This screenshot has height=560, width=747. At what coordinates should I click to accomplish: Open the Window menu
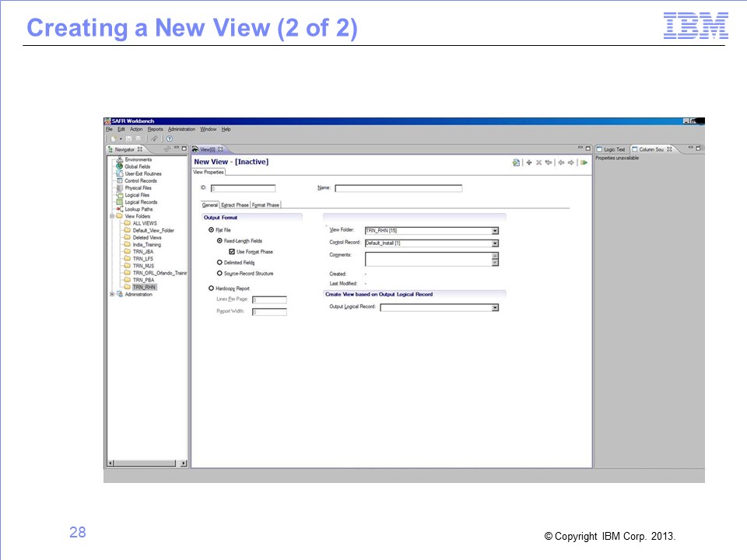click(x=209, y=129)
